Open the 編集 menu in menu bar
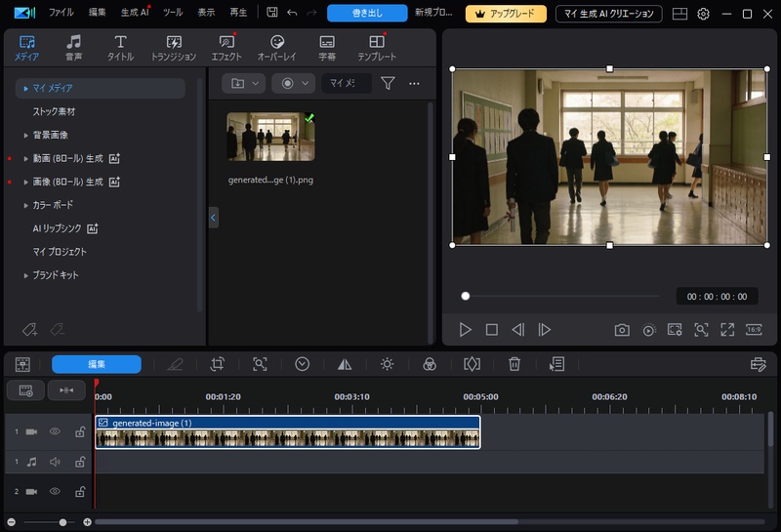781x532 pixels. pyautogui.click(x=97, y=13)
